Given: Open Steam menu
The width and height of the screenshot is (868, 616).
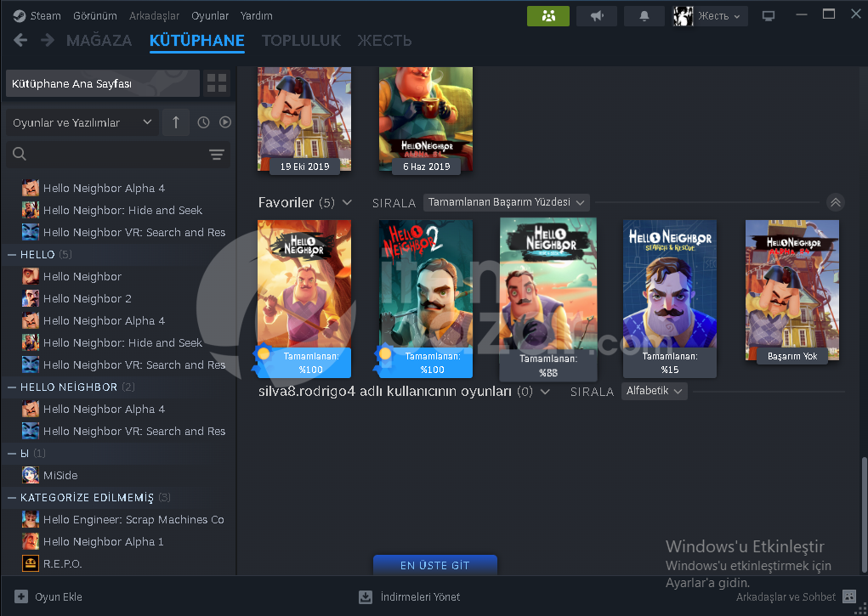Looking at the screenshot, I should tap(45, 16).
